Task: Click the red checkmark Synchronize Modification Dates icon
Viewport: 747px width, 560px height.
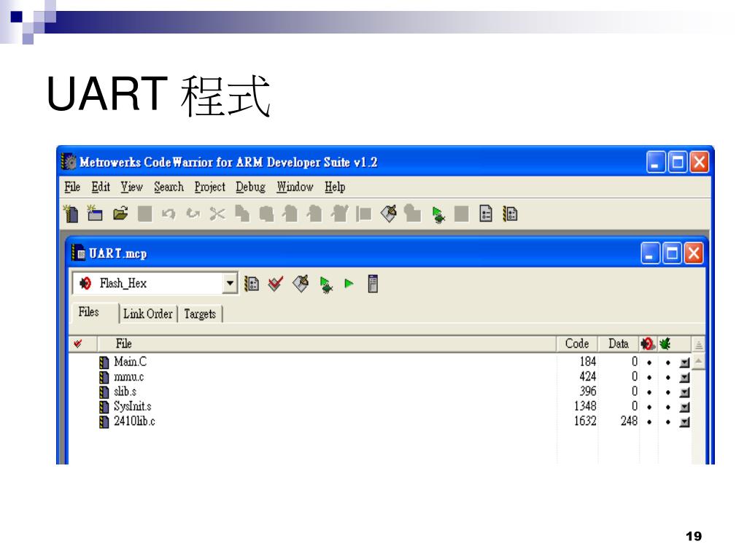Action: (276, 284)
